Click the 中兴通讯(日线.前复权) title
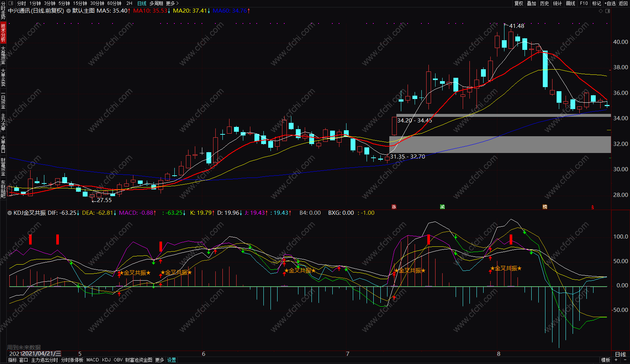The width and height of the screenshot is (630, 364). pos(36,11)
